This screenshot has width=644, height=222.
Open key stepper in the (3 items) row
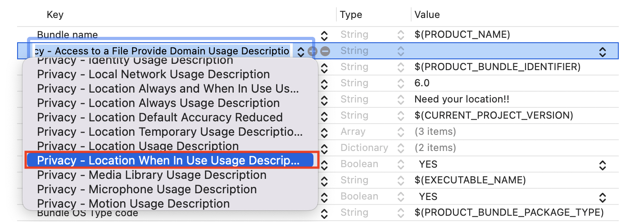click(324, 132)
